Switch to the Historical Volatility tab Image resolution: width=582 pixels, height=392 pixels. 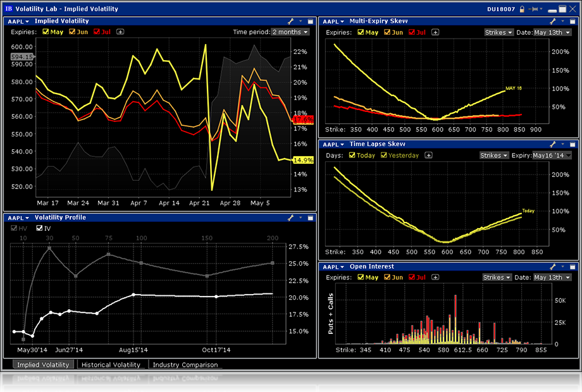tap(112, 365)
